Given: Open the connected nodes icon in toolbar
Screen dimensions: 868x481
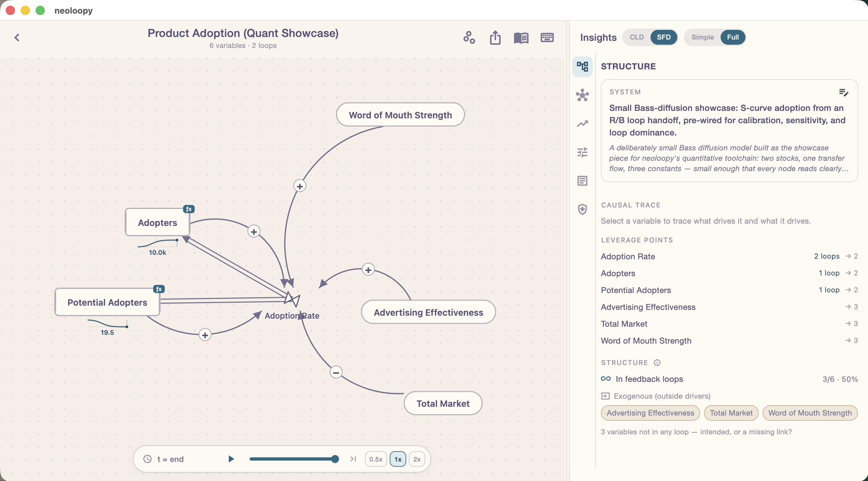Looking at the screenshot, I should point(469,37).
